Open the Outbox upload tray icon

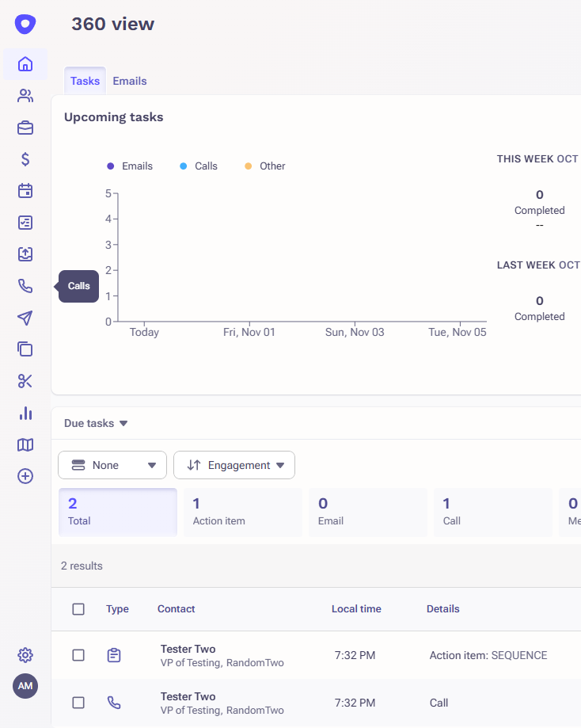coord(25,254)
